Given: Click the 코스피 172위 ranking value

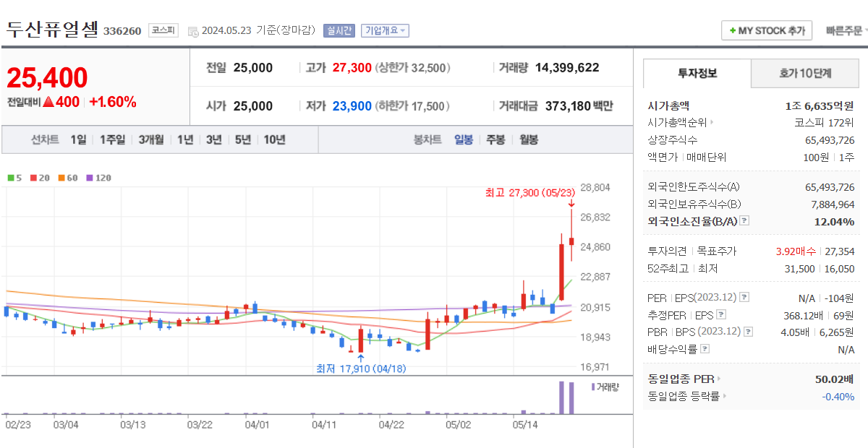Looking at the screenshot, I should pos(824,123).
